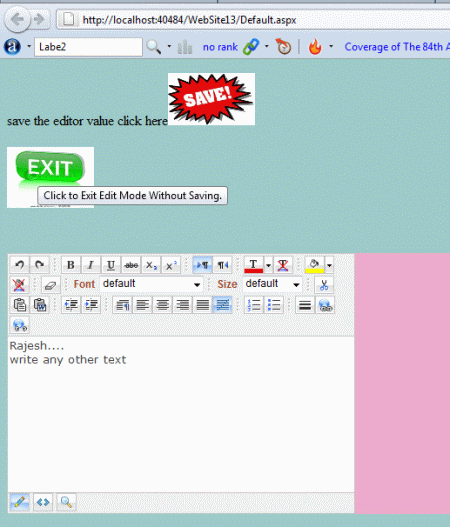The height and width of the screenshot is (527, 450).
Task: Click the green-blue chain link icon
Action: click(251, 46)
